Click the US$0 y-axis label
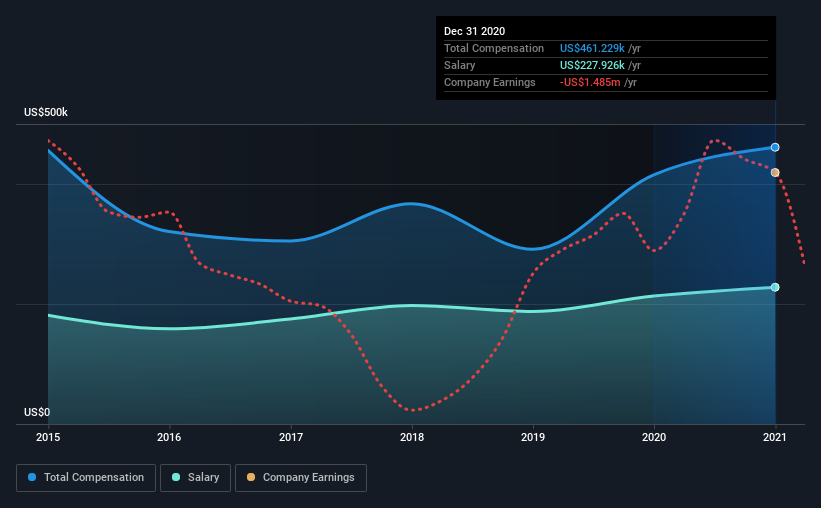 point(37,412)
